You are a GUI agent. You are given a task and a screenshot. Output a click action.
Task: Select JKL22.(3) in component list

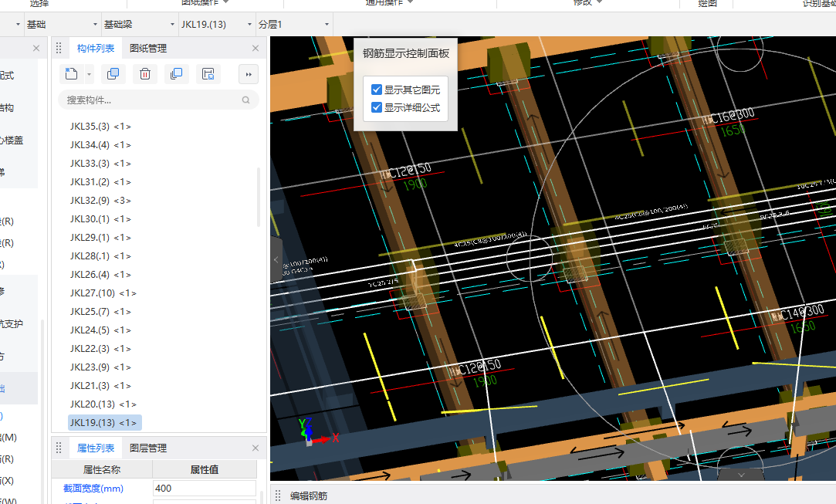coord(100,349)
